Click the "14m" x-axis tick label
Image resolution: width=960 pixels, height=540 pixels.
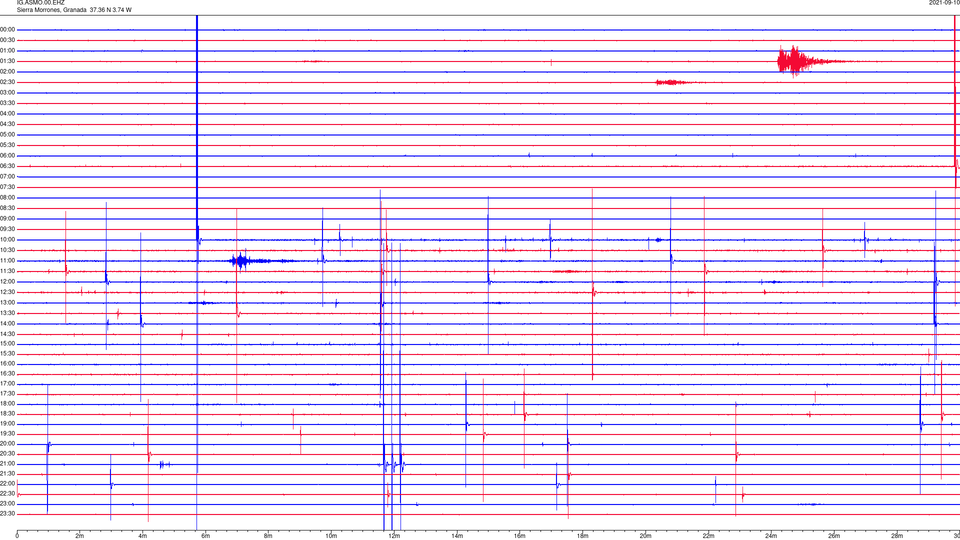457,536
